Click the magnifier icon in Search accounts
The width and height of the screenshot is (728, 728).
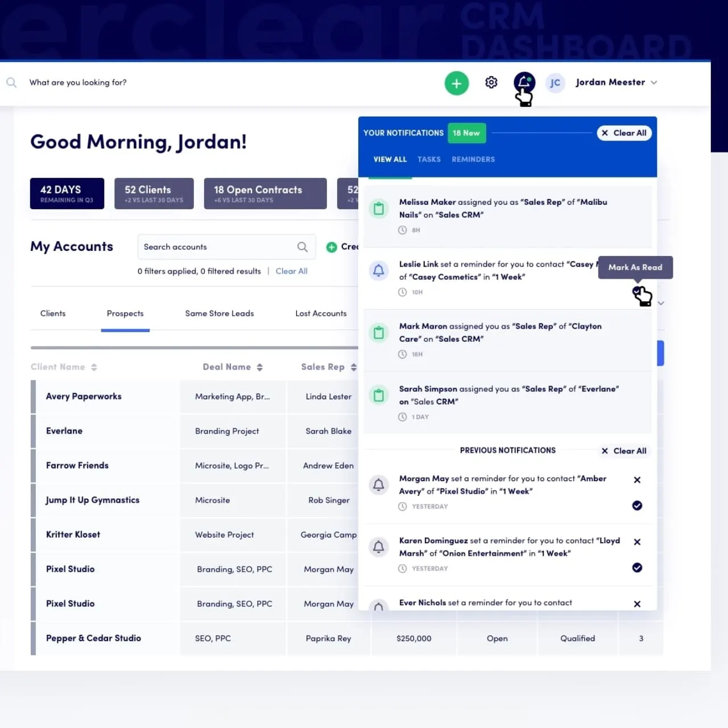303,247
